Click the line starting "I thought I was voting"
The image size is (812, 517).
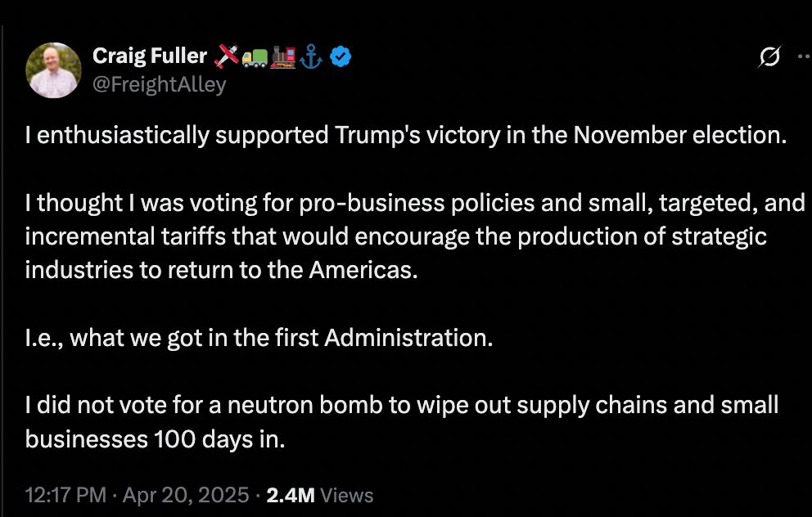(415, 202)
